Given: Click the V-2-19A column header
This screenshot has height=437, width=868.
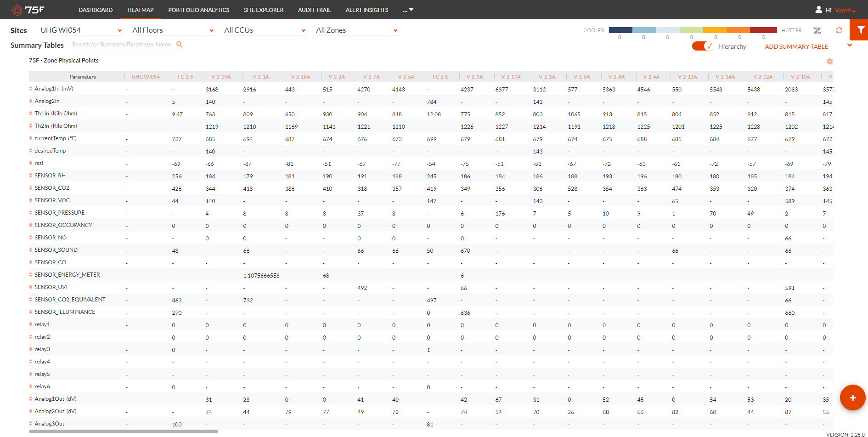Looking at the screenshot, I should [x=221, y=77].
